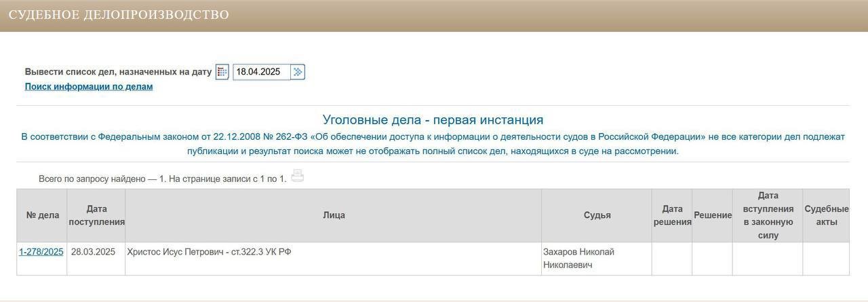Open the calendar date picker icon
868x302 pixels.
(x=222, y=72)
